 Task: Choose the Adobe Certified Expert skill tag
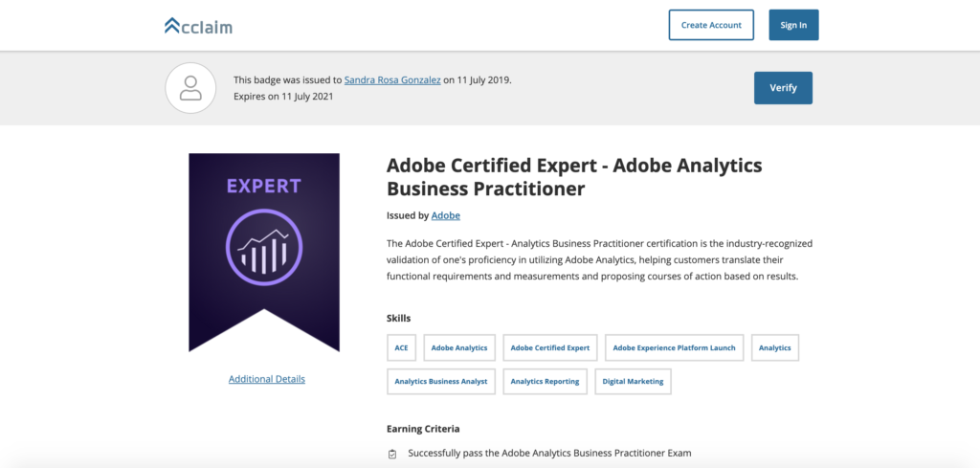(x=550, y=347)
